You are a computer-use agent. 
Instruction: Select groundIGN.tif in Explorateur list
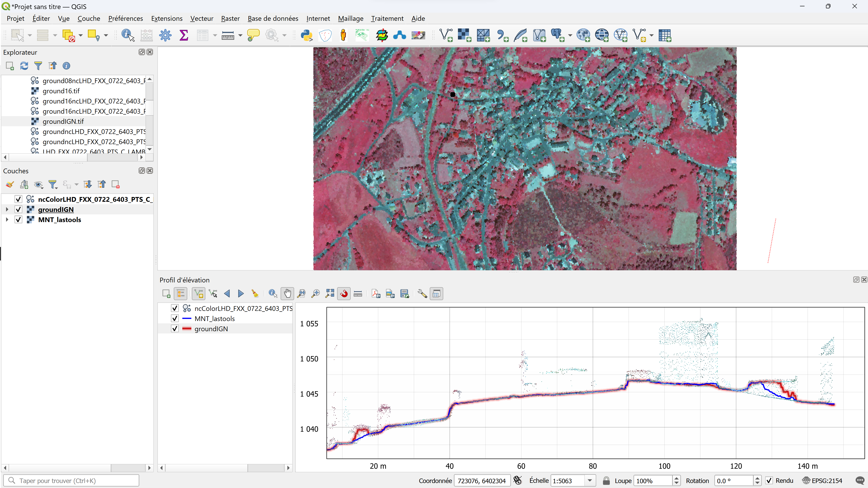[x=63, y=121]
